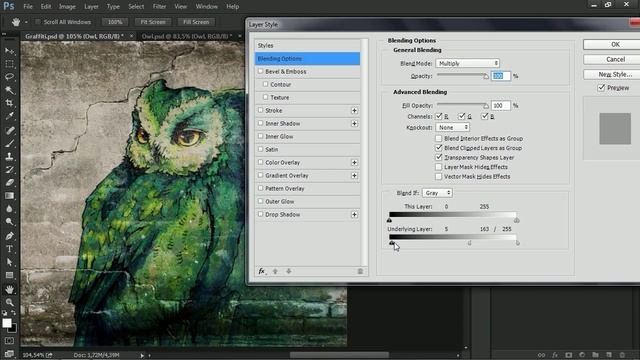Viewport: 640px width, 360px height.
Task: Click the move effect up arrow
Action: [x=275, y=271]
